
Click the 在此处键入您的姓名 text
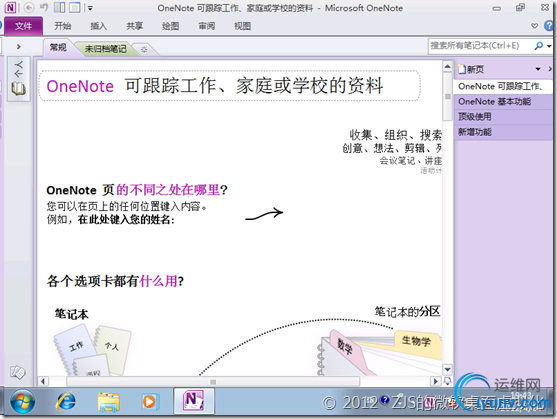pyautogui.click(x=126, y=220)
